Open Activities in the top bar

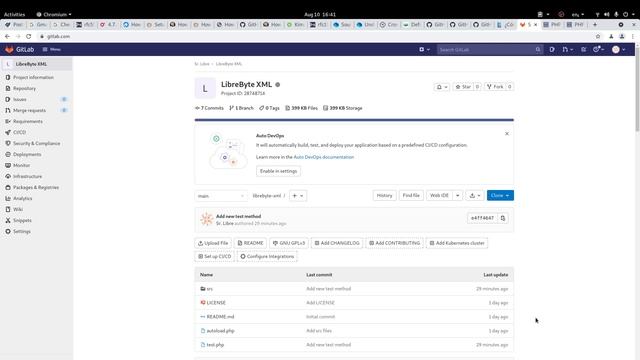pyautogui.click(x=14, y=14)
